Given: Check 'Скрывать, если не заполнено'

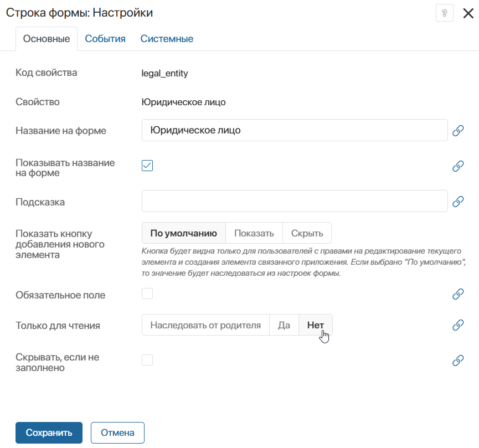Looking at the screenshot, I should 147,360.
